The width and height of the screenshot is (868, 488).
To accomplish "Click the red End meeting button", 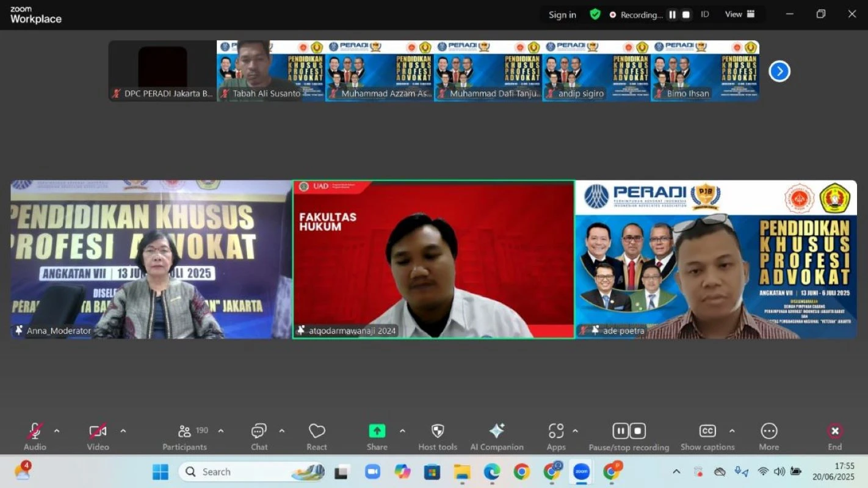I will click(835, 436).
